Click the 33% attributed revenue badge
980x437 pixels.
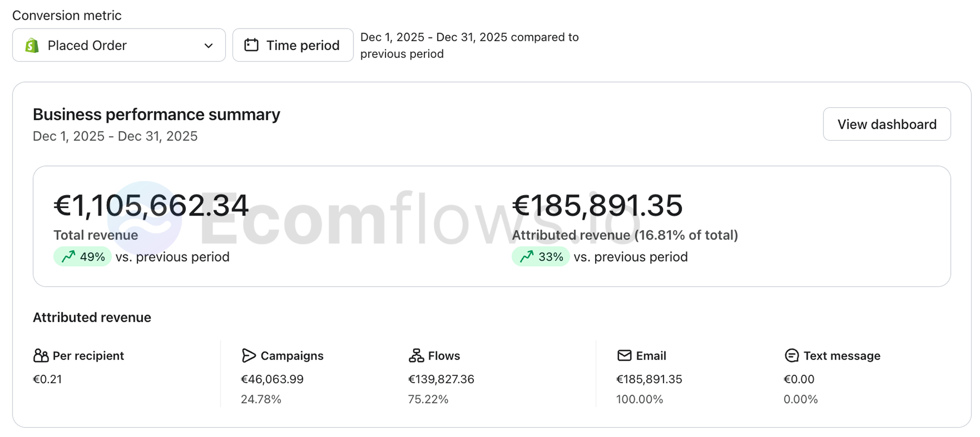point(541,257)
